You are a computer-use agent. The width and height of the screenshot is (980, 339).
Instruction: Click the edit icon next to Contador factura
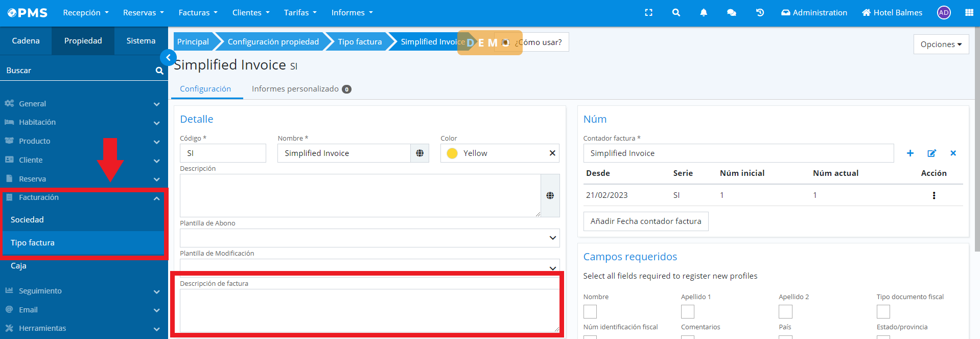click(931, 153)
